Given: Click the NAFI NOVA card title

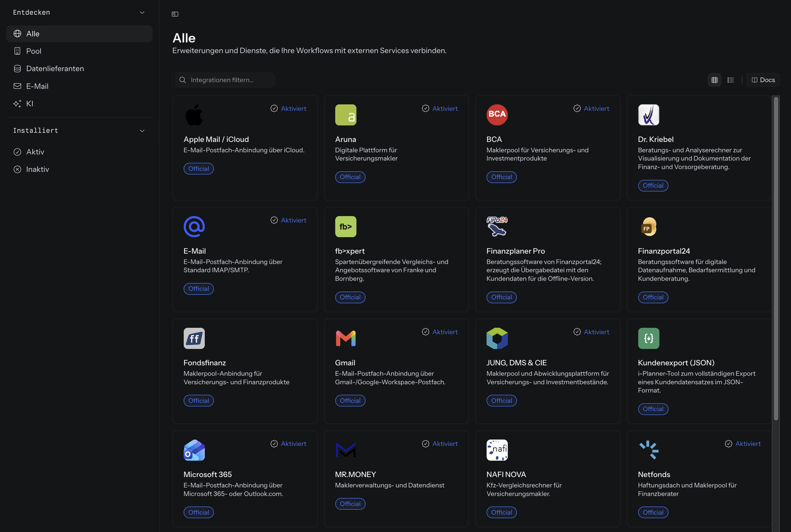Looking at the screenshot, I should 506,475.
